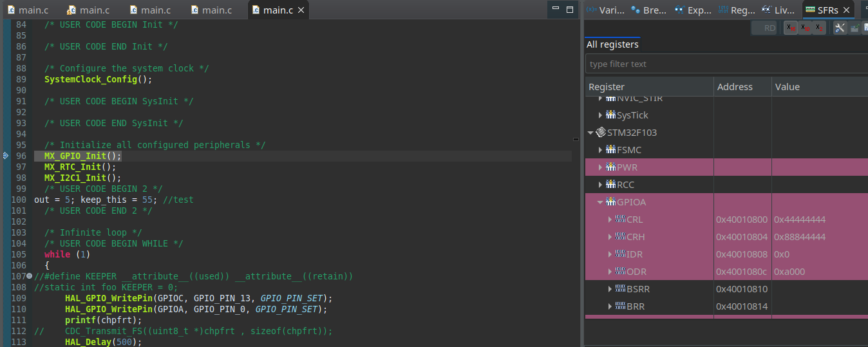Viewport: 868px width, 347px height.
Task: Expand the CRL register bit fields
Action: [x=610, y=220]
